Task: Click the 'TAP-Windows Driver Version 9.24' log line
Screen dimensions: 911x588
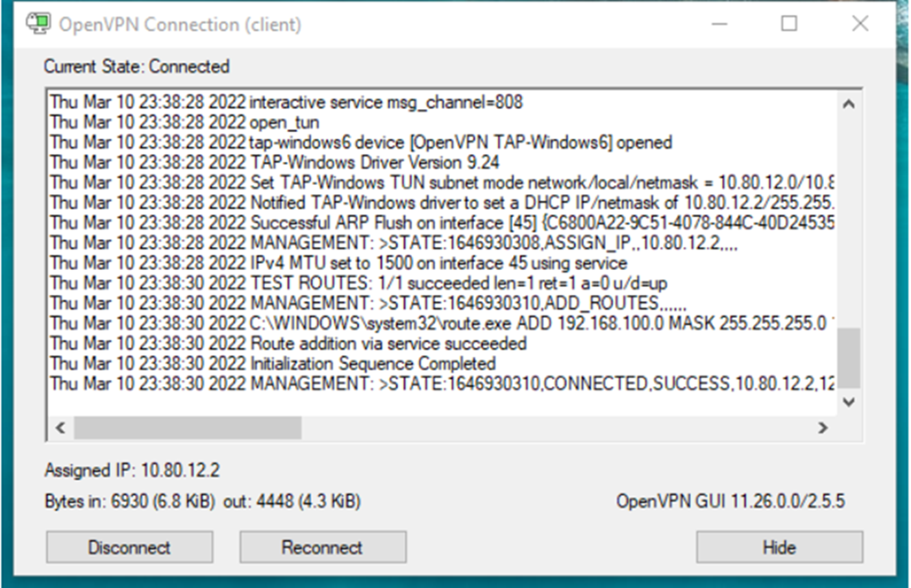Action: pyautogui.click(x=375, y=162)
